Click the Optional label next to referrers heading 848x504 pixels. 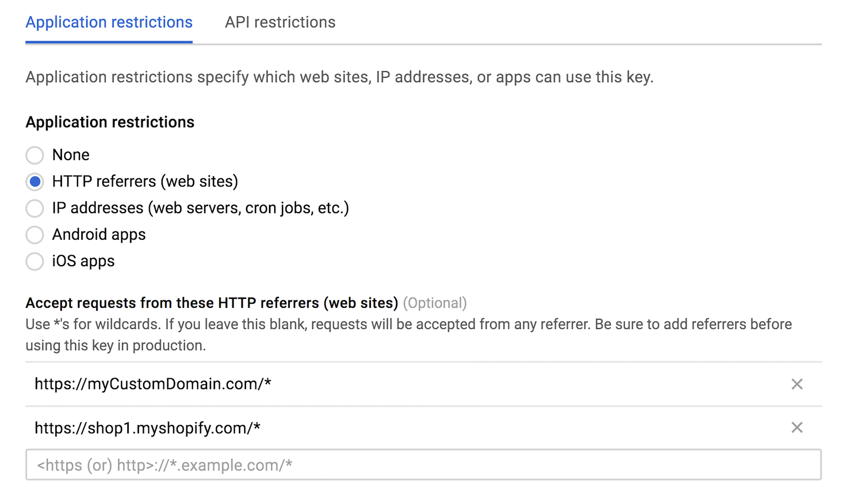pos(436,303)
